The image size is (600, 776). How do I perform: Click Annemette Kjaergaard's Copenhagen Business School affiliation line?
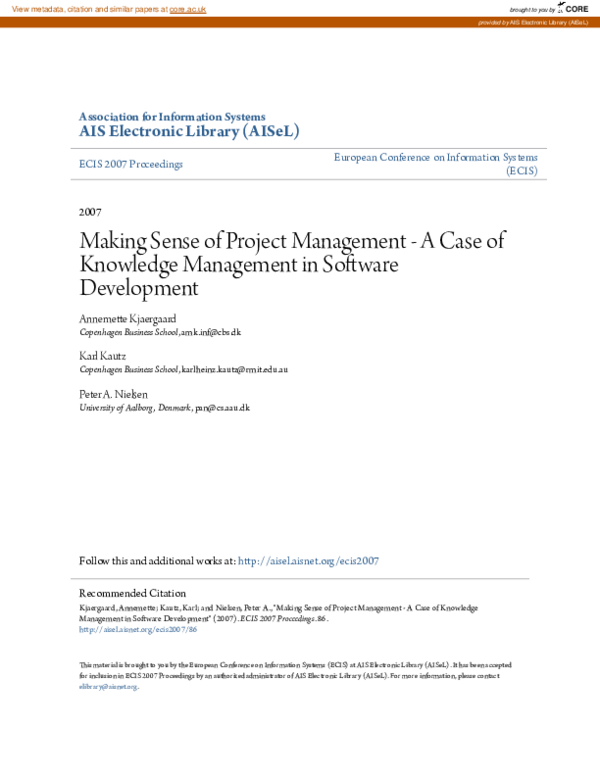pos(160,332)
